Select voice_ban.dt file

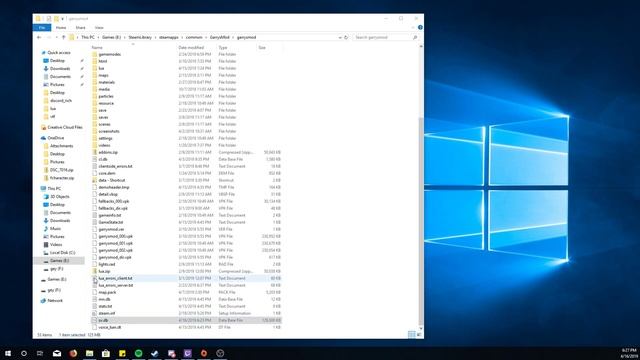[109, 327]
